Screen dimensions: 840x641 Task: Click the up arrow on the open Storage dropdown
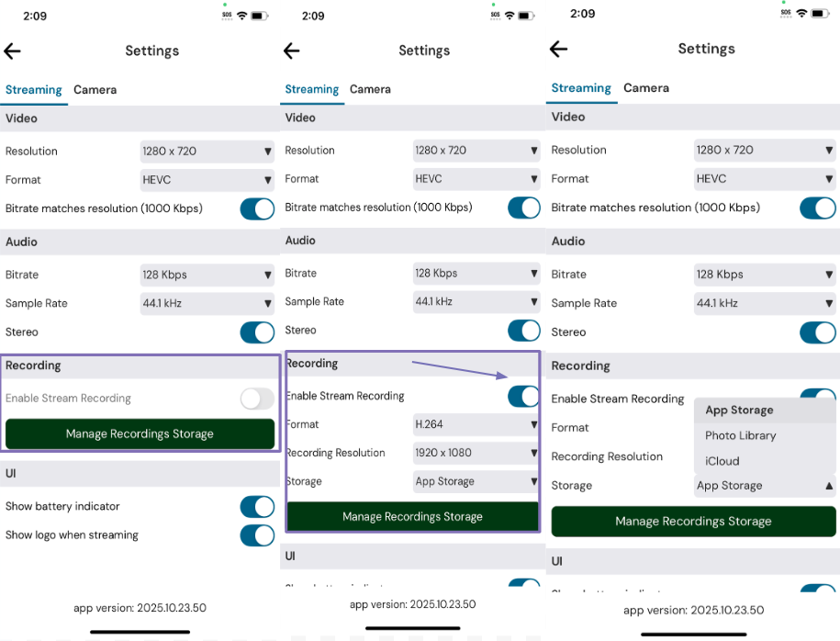click(828, 486)
